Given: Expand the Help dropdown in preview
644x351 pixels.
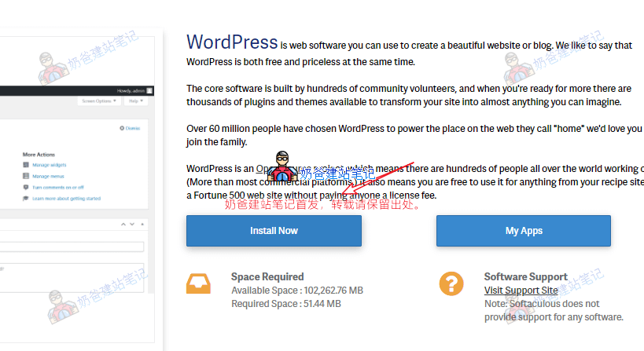Looking at the screenshot, I should coord(136,101).
